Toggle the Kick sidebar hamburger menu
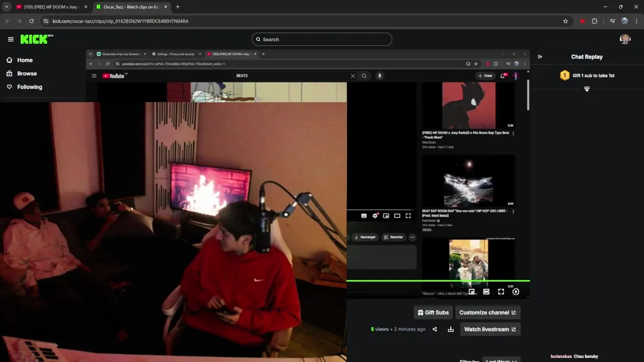 pyautogui.click(x=11, y=39)
